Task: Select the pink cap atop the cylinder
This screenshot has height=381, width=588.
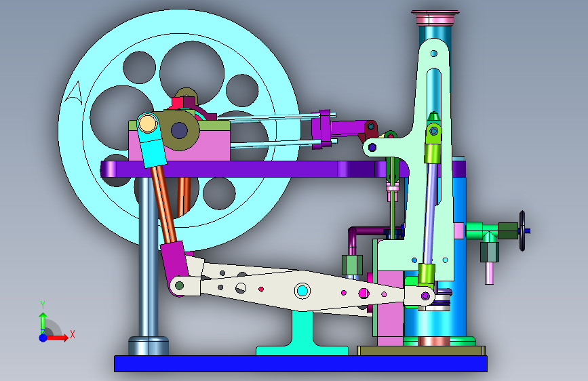Action: 435,18
